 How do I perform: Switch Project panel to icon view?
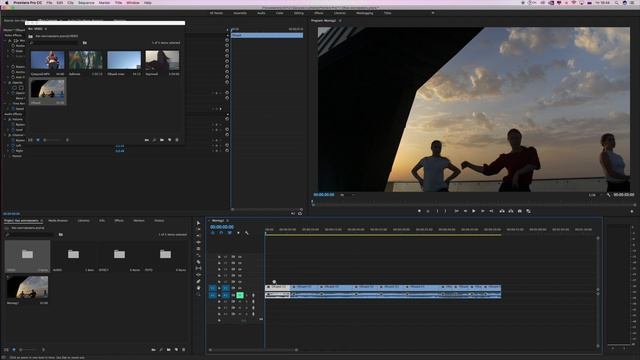coord(13,350)
